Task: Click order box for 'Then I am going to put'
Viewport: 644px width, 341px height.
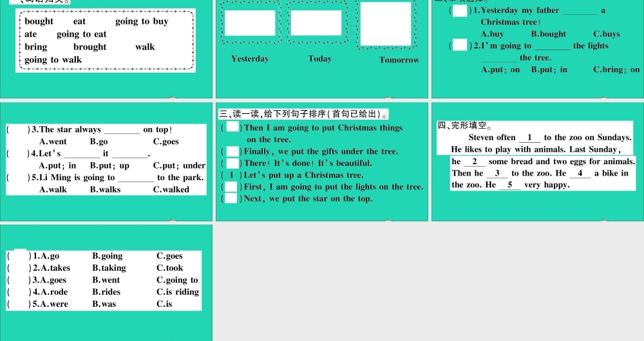Action: point(232,127)
